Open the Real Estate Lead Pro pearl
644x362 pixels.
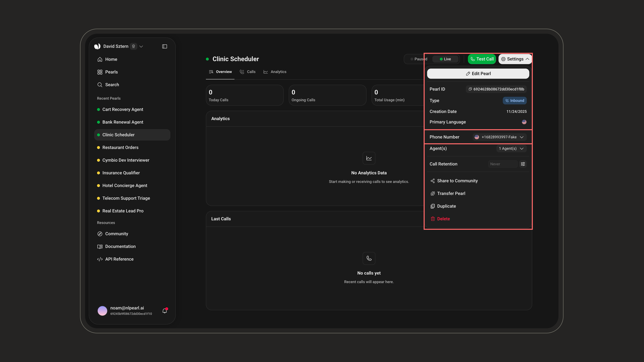click(x=132, y=211)
